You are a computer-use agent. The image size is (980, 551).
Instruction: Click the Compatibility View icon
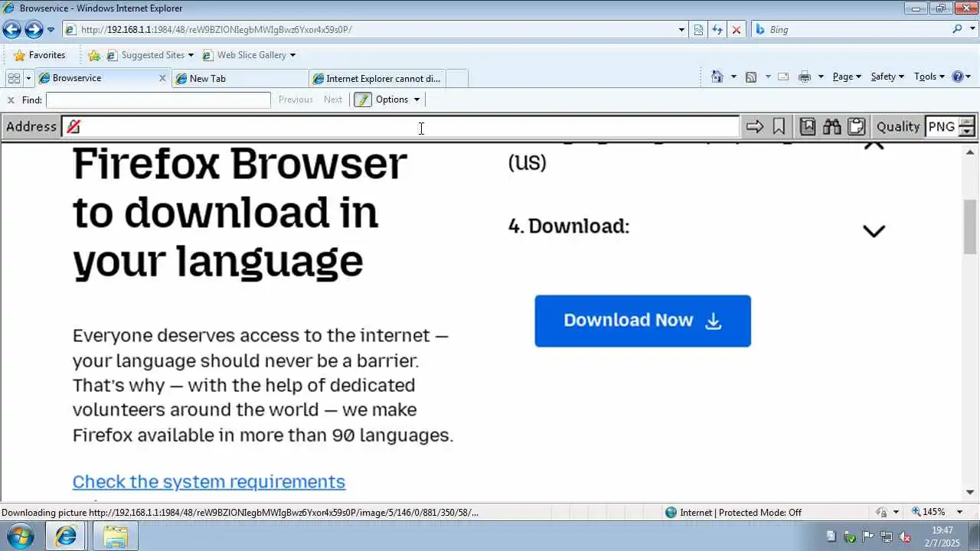pyautogui.click(x=698, y=30)
